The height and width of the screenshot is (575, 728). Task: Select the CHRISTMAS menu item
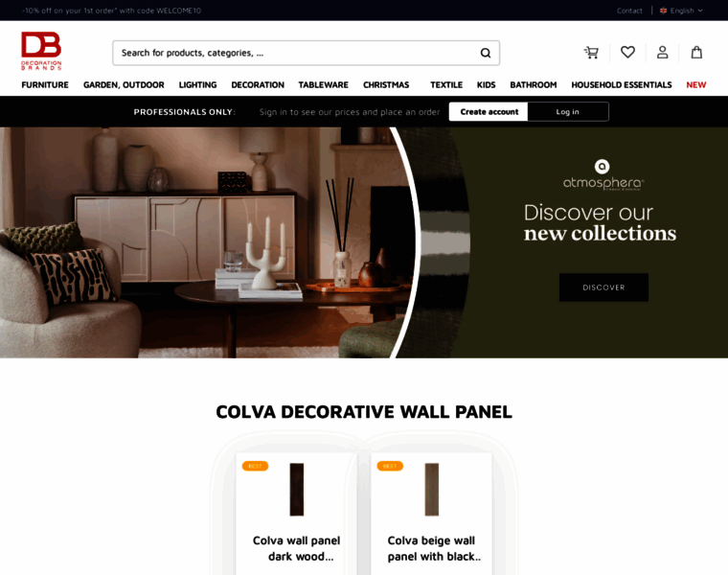pyautogui.click(x=386, y=85)
